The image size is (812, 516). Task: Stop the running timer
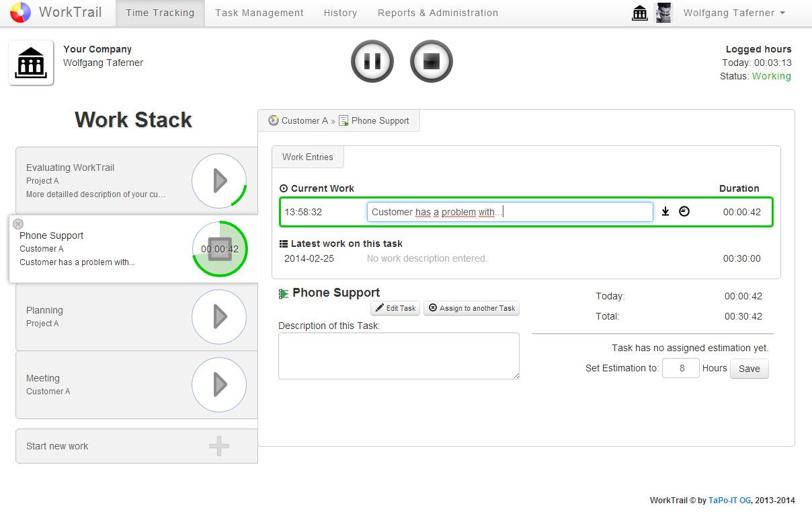(x=431, y=61)
